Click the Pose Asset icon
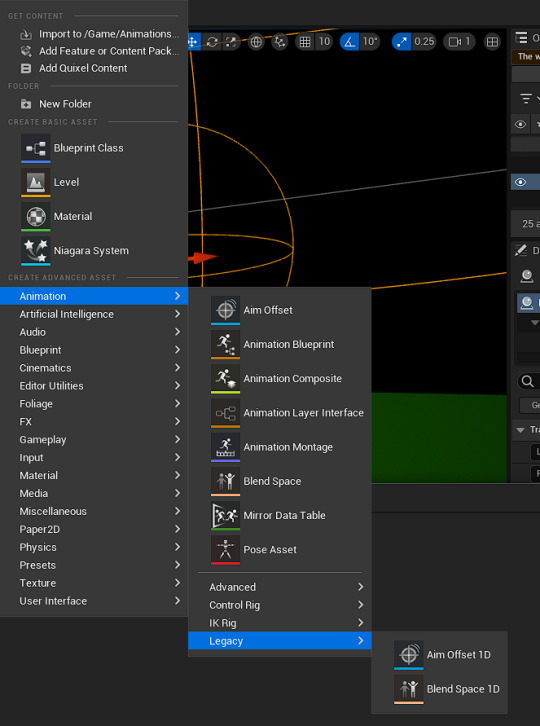 click(x=226, y=550)
